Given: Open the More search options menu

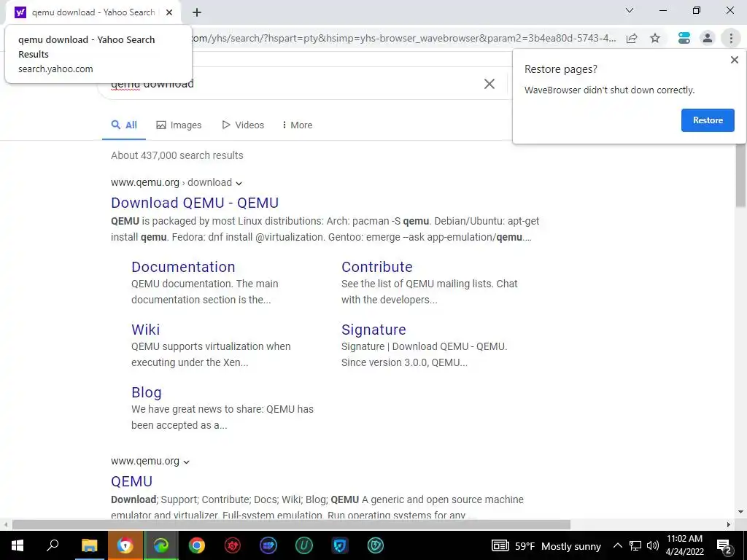Looking at the screenshot, I should pyautogui.click(x=297, y=125).
